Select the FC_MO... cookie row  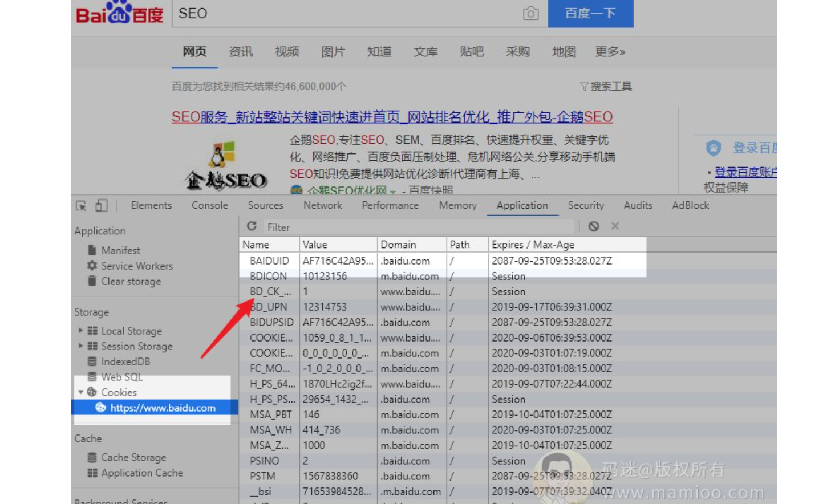508,368
